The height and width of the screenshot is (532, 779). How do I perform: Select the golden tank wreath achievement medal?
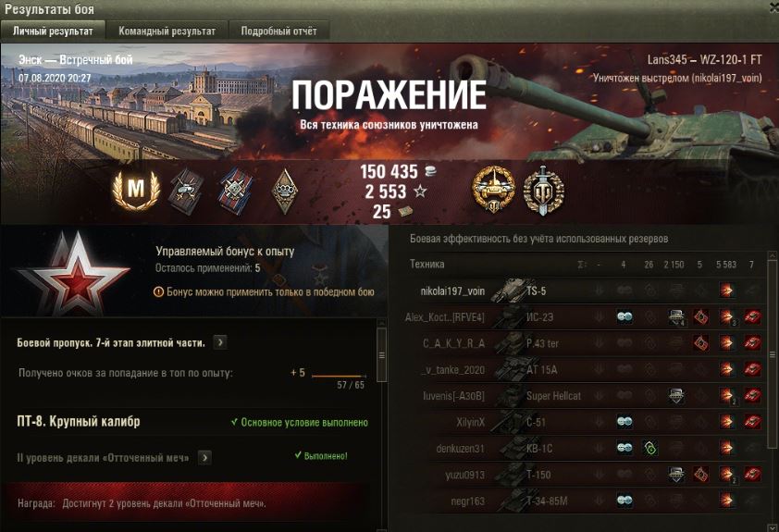(x=493, y=190)
